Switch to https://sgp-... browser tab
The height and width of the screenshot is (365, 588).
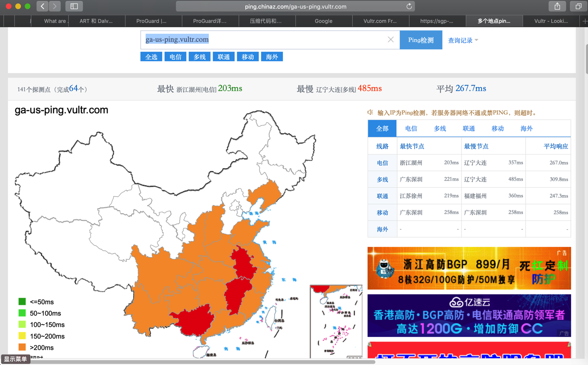point(437,21)
